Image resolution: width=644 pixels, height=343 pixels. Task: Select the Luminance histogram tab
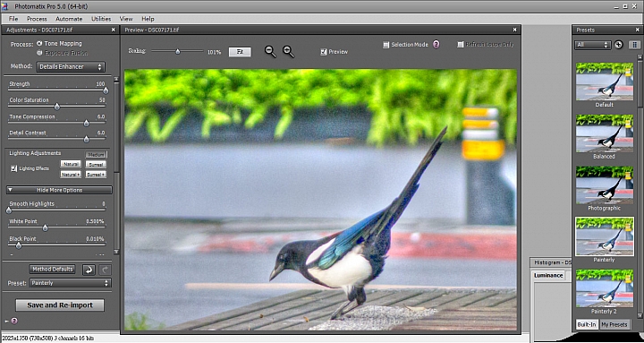548,276
